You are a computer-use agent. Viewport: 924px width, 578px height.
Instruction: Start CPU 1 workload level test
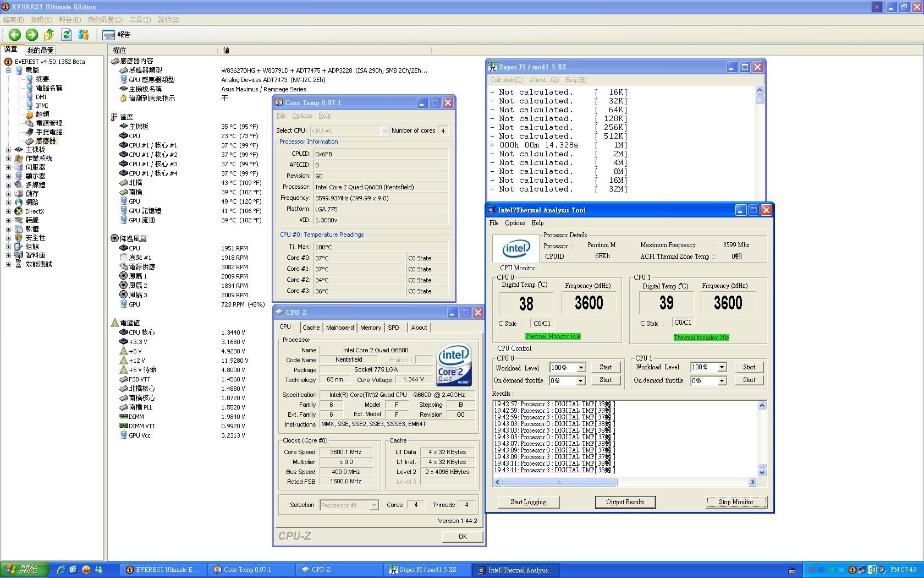tap(749, 367)
